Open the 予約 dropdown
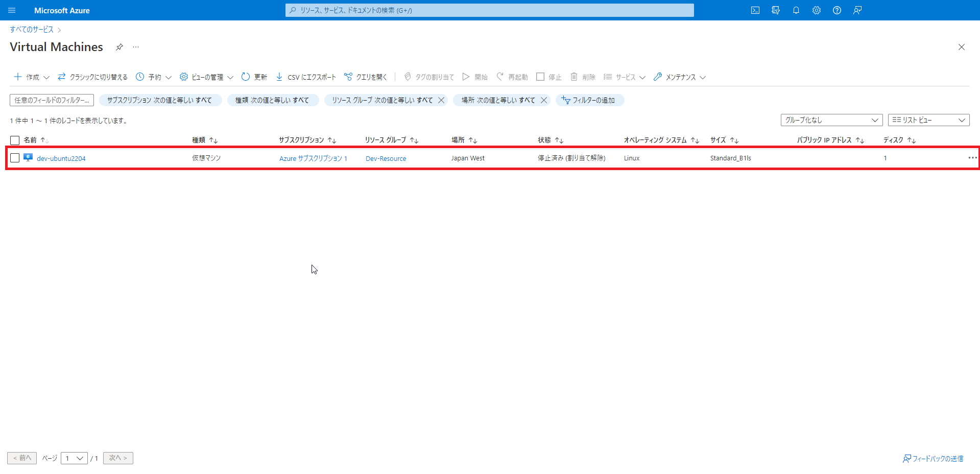Screen dimensions: 980x474 (x=153, y=77)
